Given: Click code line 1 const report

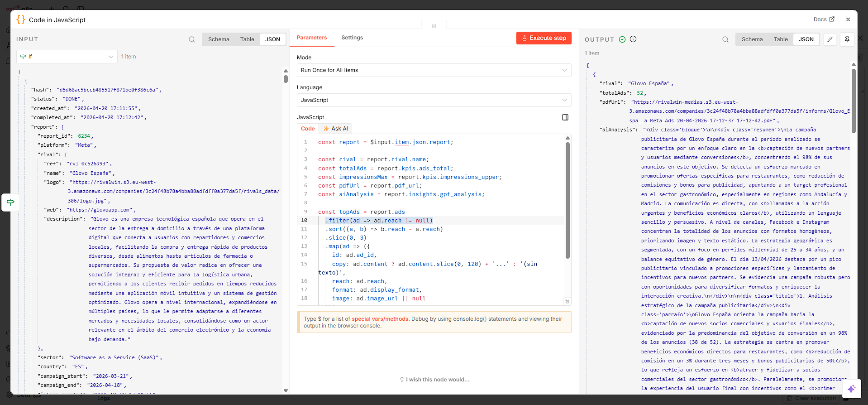Looking at the screenshot, I should point(385,142).
